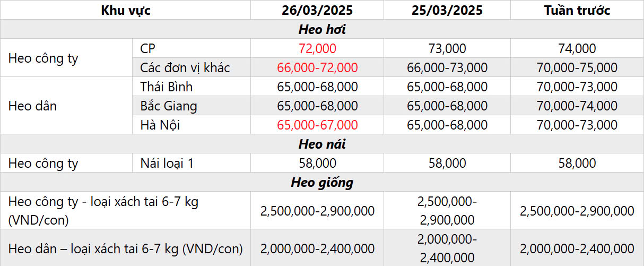Select "Heo dân – loại xách tai" row label
Image resolution: width=644 pixels, height=266 pixels.
pos(126,248)
